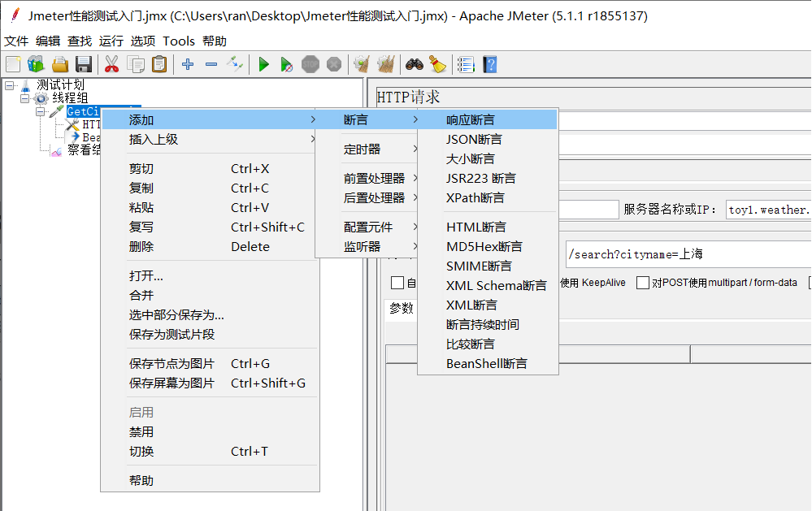Click the Search binoculars icon
Image resolution: width=812 pixels, height=511 pixels.
[x=415, y=65]
